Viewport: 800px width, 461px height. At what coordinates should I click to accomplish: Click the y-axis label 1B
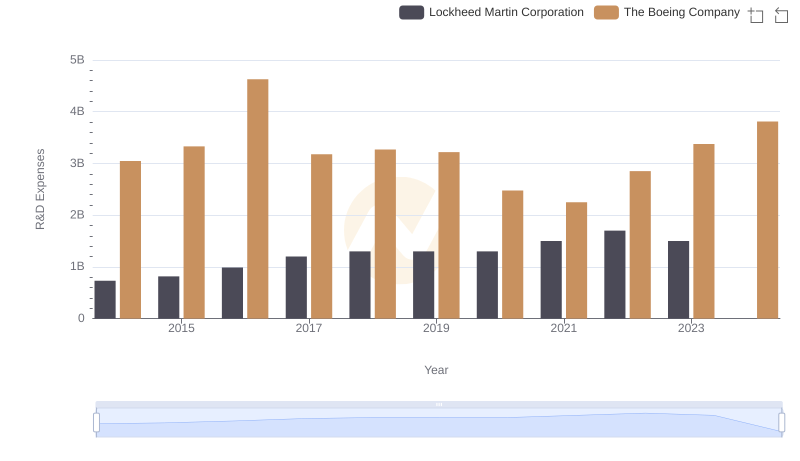point(77,266)
